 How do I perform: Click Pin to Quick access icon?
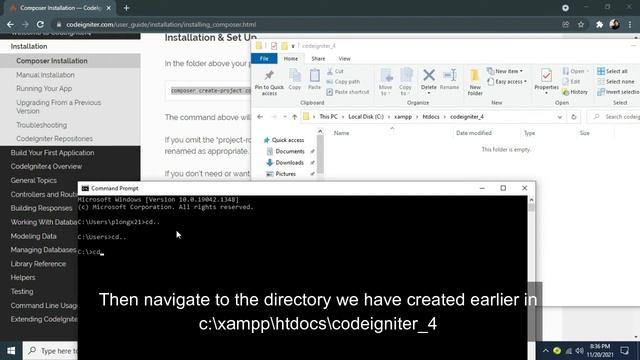coord(269,76)
